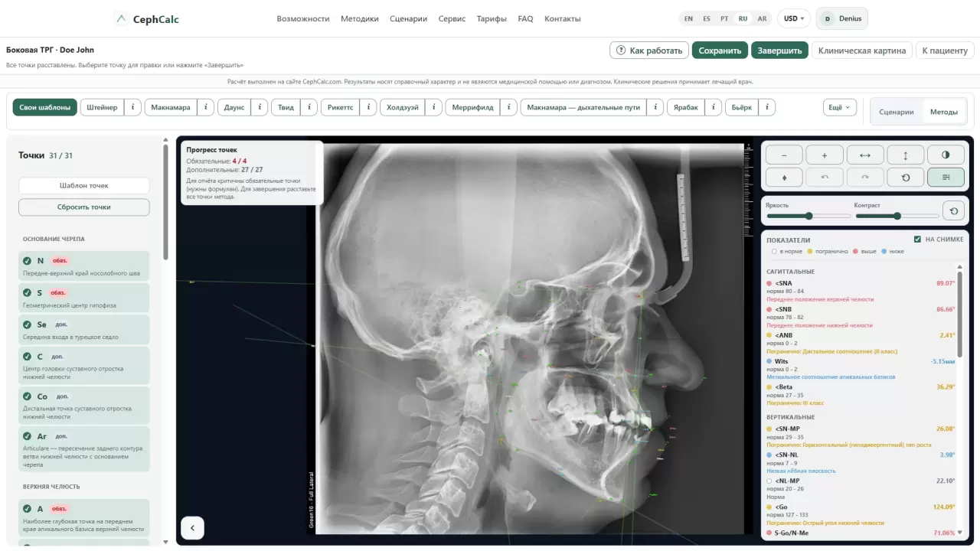
Task: Expand the 'Ещё' methods dropdown
Action: (x=839, y=108)
